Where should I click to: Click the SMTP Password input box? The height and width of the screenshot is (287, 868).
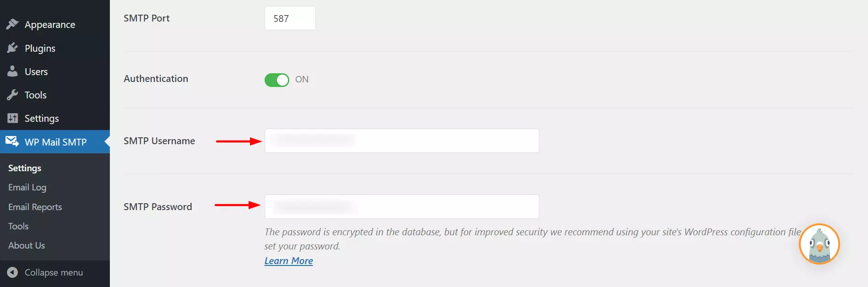(x=401, y=206)
